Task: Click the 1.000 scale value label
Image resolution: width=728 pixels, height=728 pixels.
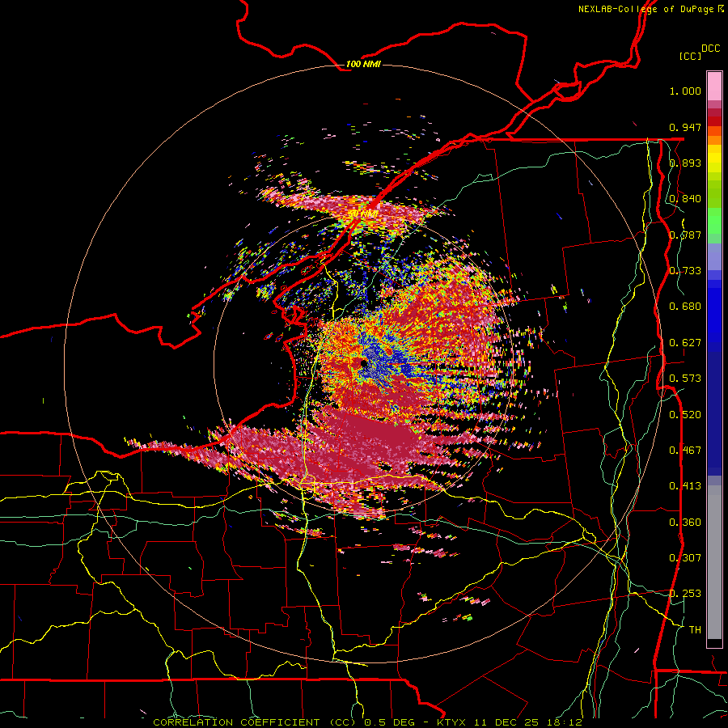Action: click(x=685, y=91)
